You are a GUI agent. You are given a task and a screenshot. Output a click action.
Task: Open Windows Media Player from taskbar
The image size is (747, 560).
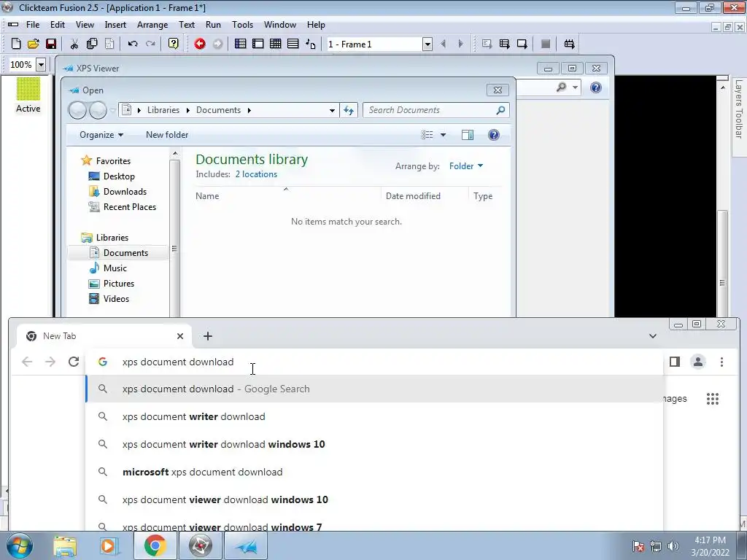point(109,546)
